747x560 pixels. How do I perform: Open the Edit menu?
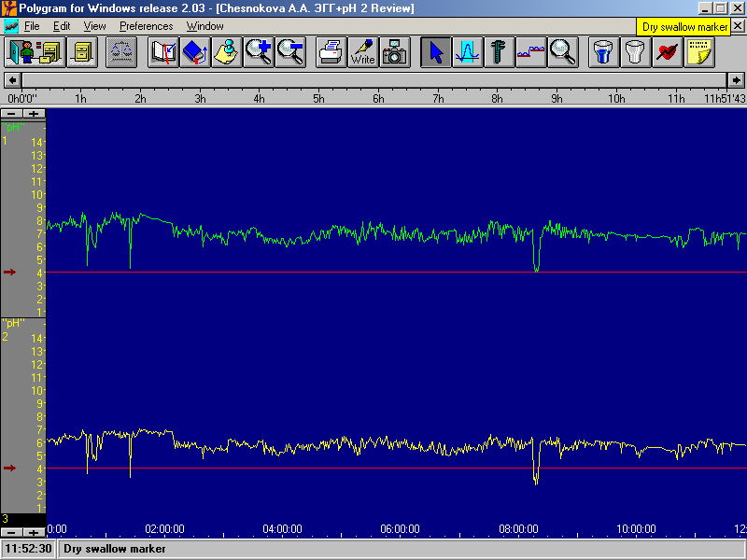pos(62,26)
